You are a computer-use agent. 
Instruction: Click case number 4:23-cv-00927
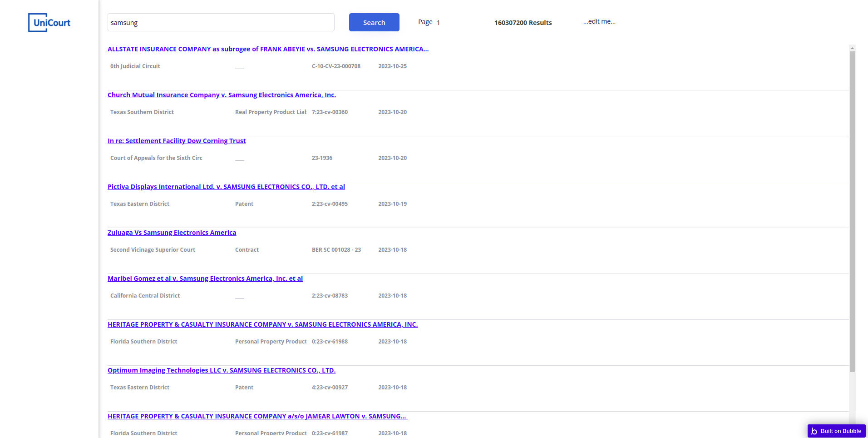330,388
